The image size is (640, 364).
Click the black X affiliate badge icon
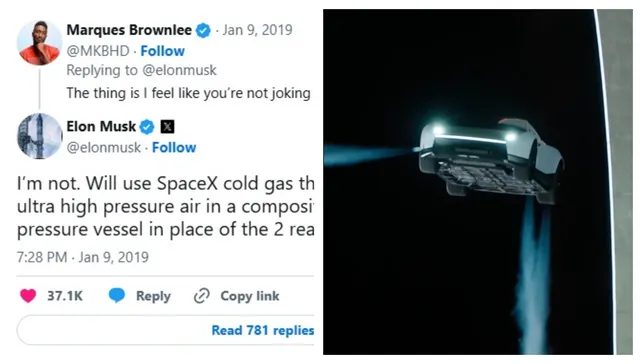tap(167, 127)
